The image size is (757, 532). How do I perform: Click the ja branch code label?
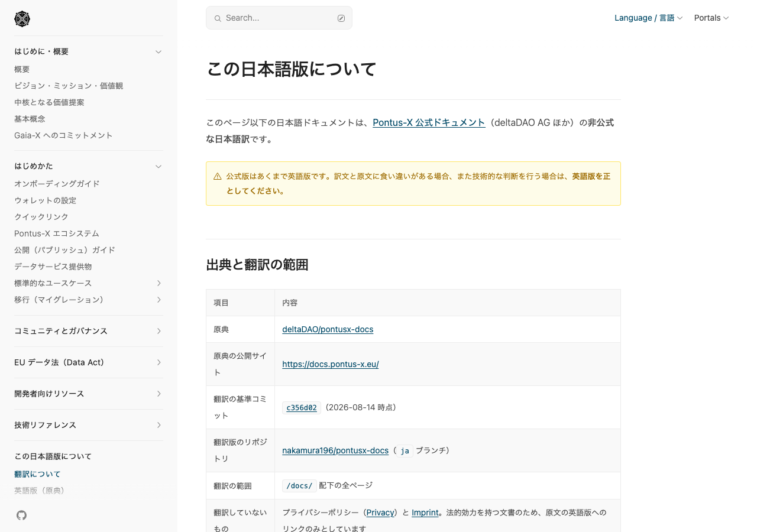click(405, 451)
